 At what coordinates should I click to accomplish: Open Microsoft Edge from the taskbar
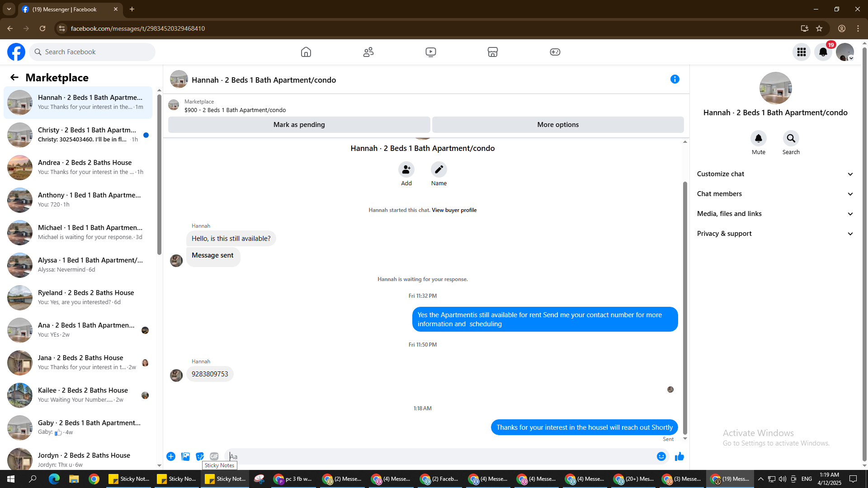click(54, 479)
